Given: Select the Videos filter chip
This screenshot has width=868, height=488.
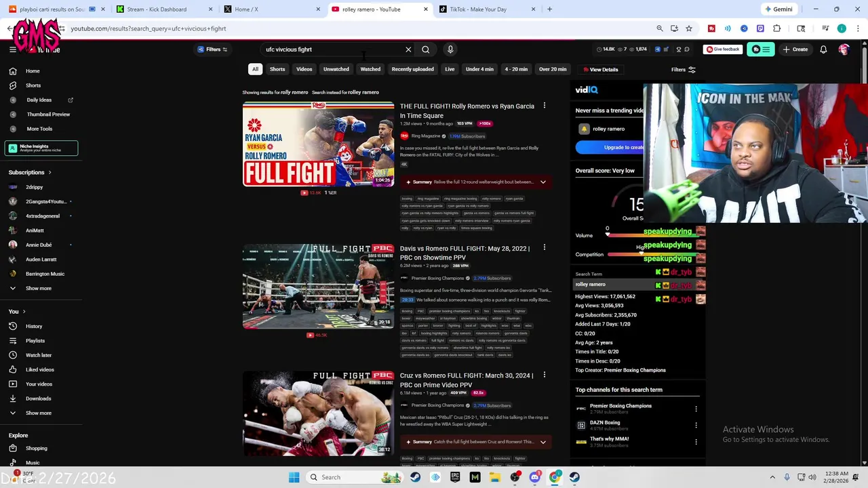Looking at the screenshot, I should click(304, 69).
